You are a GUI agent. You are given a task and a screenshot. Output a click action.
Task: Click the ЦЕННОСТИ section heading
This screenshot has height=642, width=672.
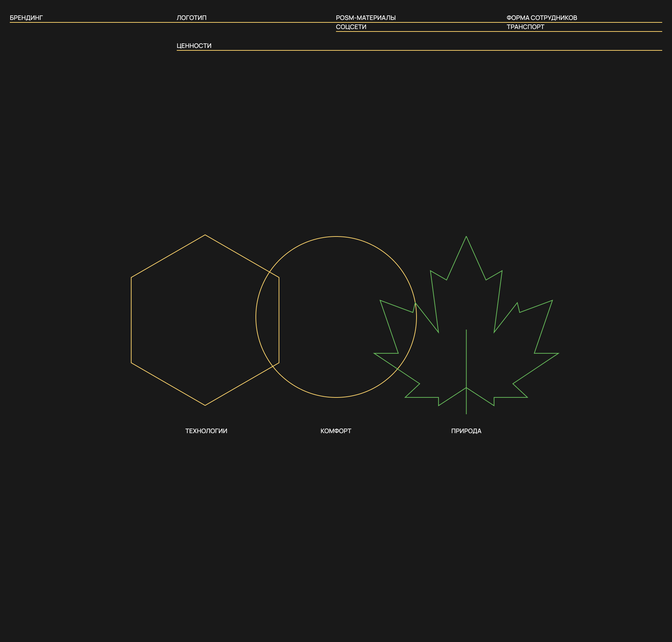tap(194, 46)
